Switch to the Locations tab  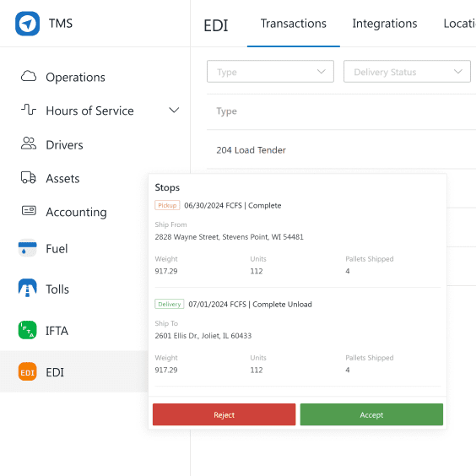[x=460, y=24]
